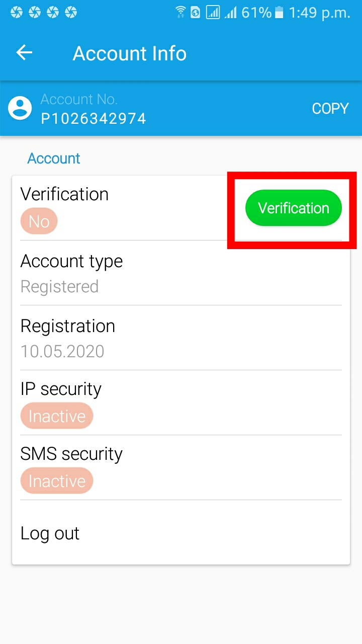Tap the Wi-Fi status bar icon
362x644 pixels.
180,12
